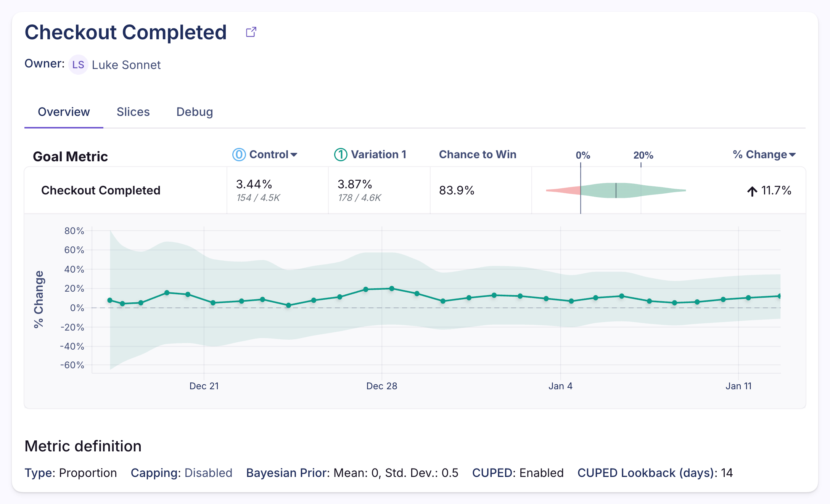Click the Variation 1 value 3.87%
This screenshot has width=830, height=504.
(x=355, y=185)
